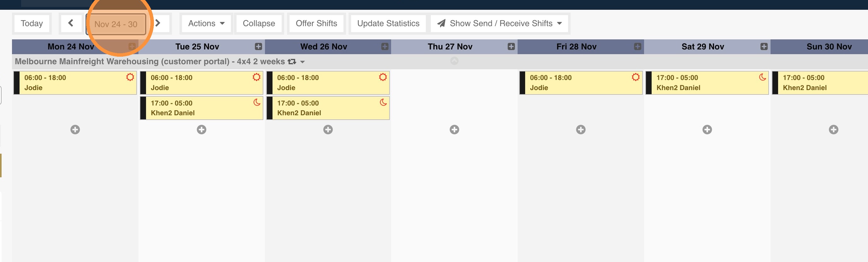Add shift using Monday column plus circle
868x262 pixels.
(x=75, y=129)
